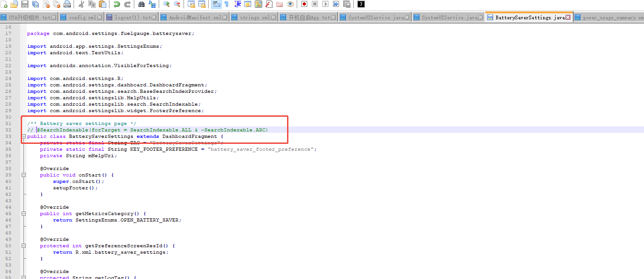Collapse the getMetricsCategory method fold marker
This screenshot has width=644, height=279.
tap(23, 214)
